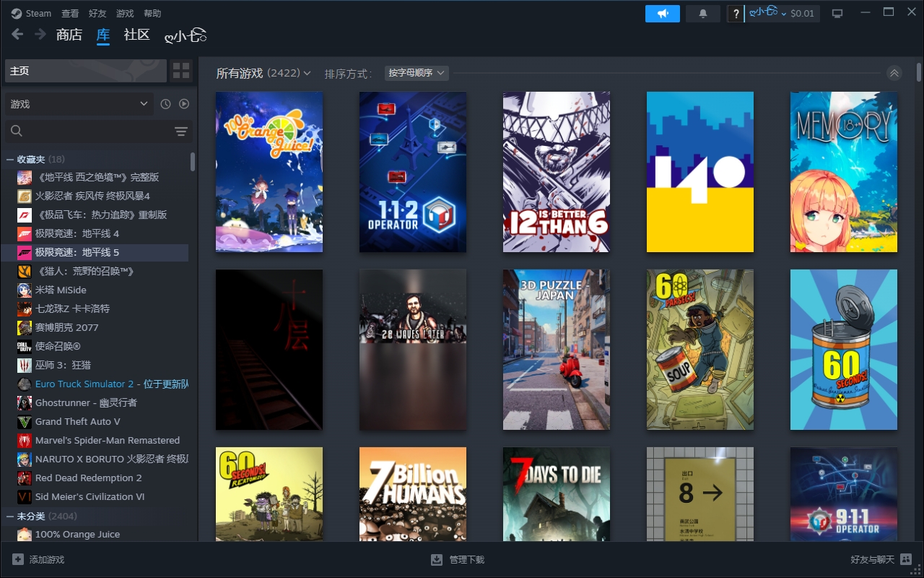Open the advanced filter options icon
This screenshot has height=578, width=924.
point(180,131)
